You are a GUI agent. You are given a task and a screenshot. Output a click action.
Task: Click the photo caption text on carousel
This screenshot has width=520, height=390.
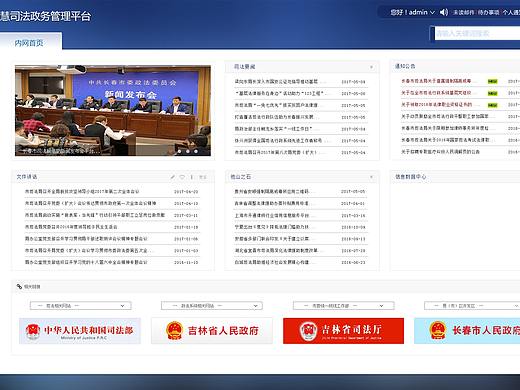62,151
